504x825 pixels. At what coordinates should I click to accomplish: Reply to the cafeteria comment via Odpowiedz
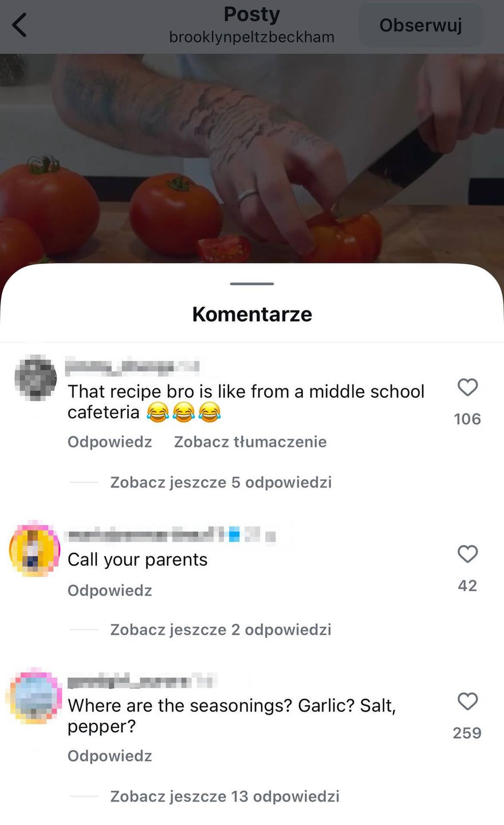click(110, 442)
